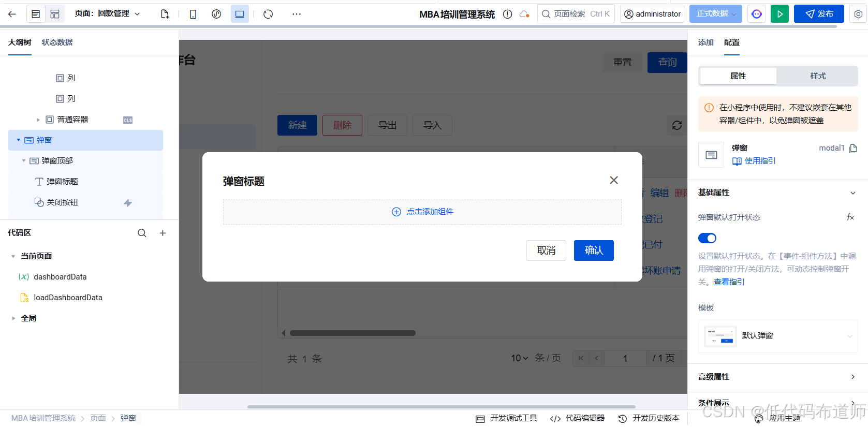868x427 pixels.
Task: Open 开发调试工具 in bottom bar
Action: point(507,418)
